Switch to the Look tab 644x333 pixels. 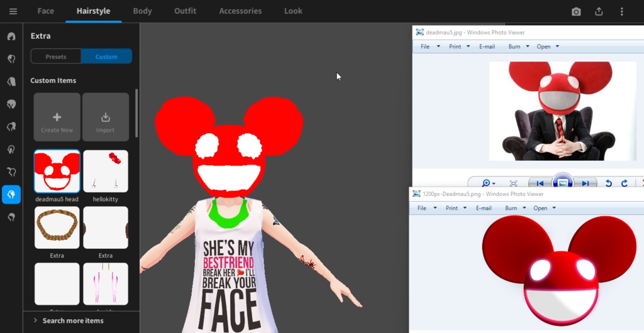(293, 11)
